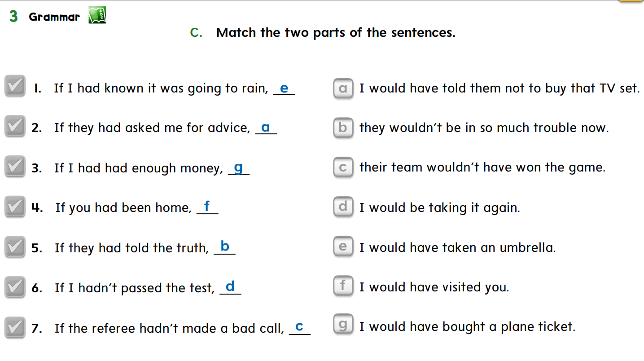Toggle the checkmark beside sentence 6
This screenshot has width=644, height=361.
(15, 287)
